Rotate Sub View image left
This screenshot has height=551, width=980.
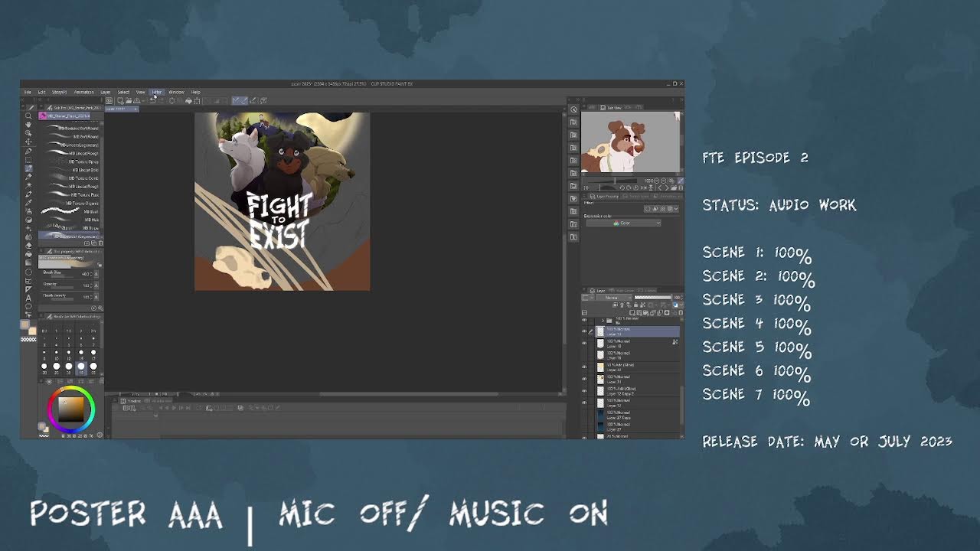point(622,187)
